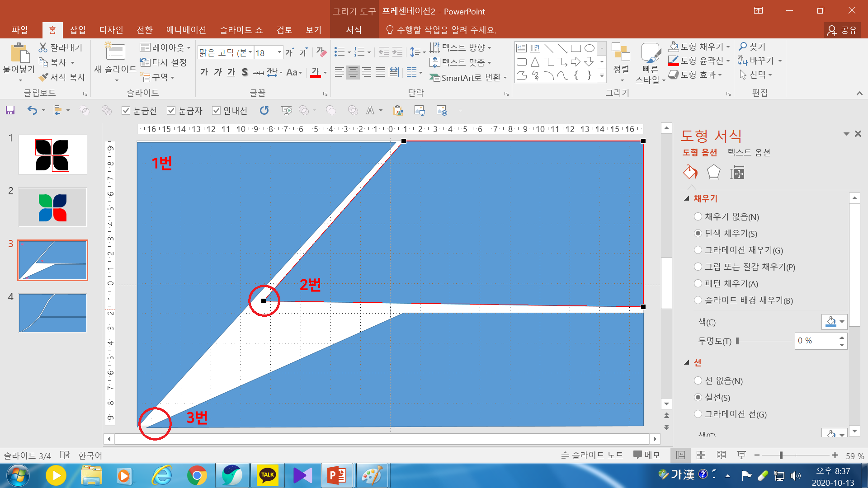Click the Save icon in quick toolbar
This screenshot has width=868, height=488.
(10, 110)
